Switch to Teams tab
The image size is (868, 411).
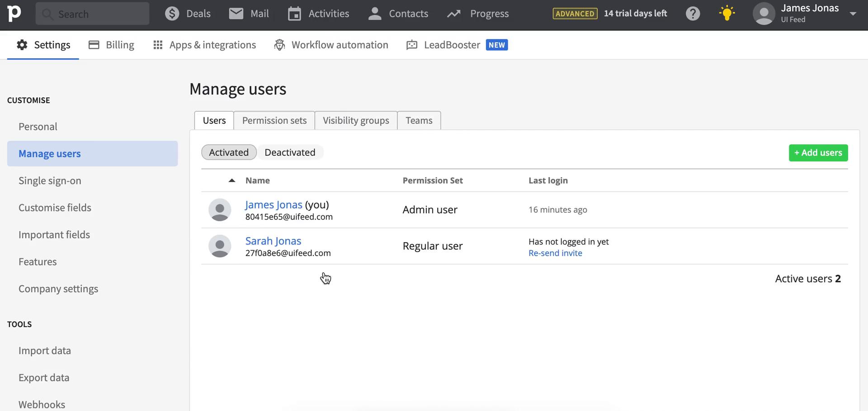point(419,121)
